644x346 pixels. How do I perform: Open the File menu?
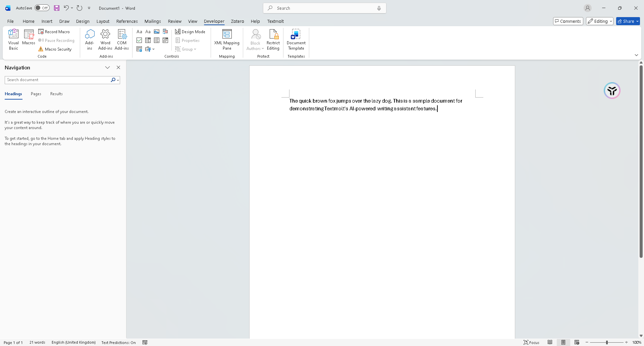(10, 21)
